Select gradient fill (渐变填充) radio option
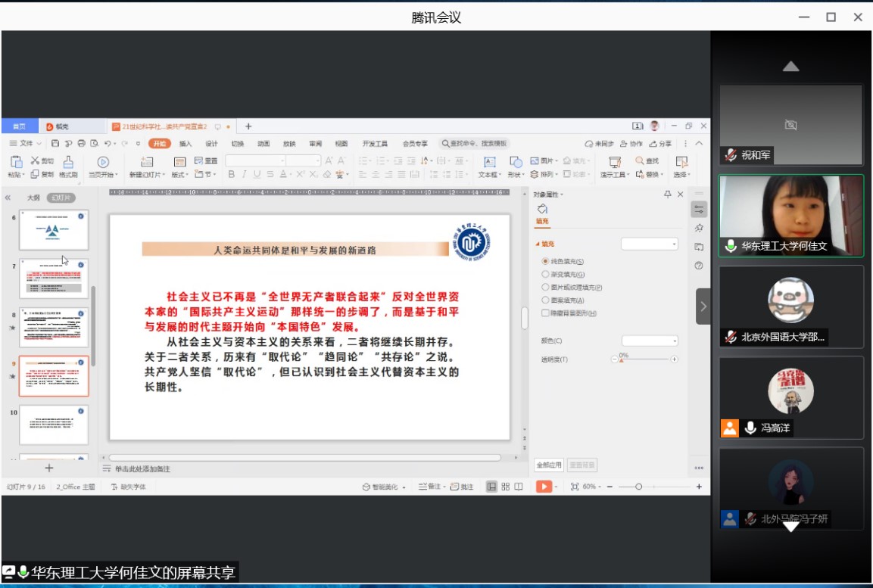This screenshot has height=588, width=873. pyautogui.click(x=545, y=274)
